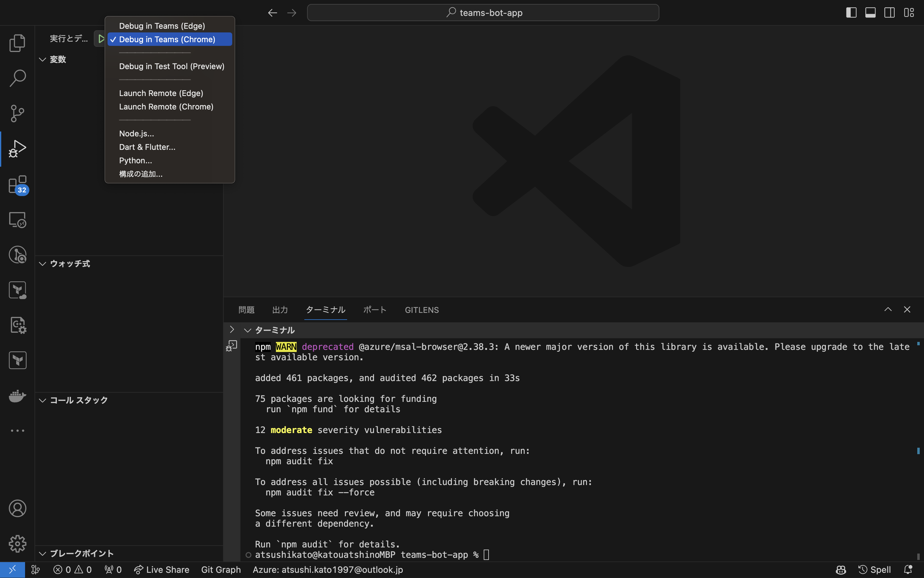Image resolution: width=924 pixels, height=578 pixels.
Task: Click the Azure account status item
Action: point(328,569)
